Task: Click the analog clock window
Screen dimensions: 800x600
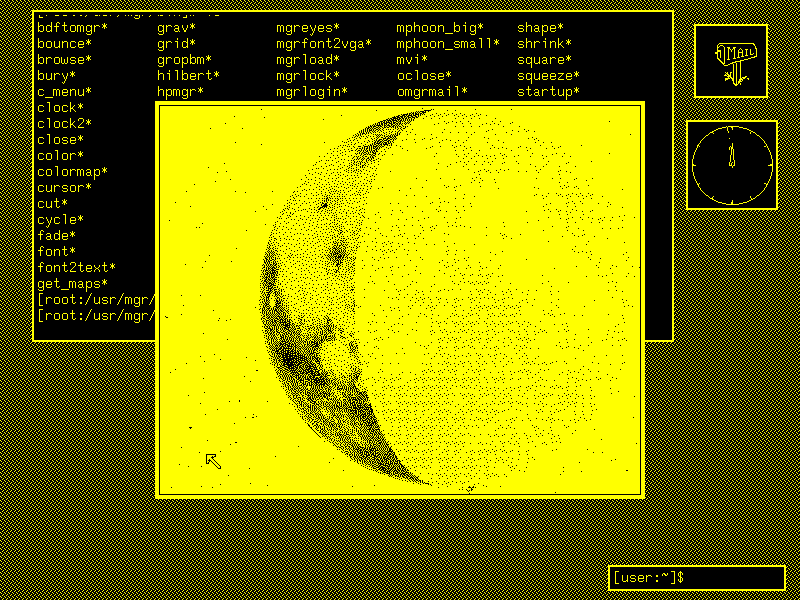Action: point(732,164)
